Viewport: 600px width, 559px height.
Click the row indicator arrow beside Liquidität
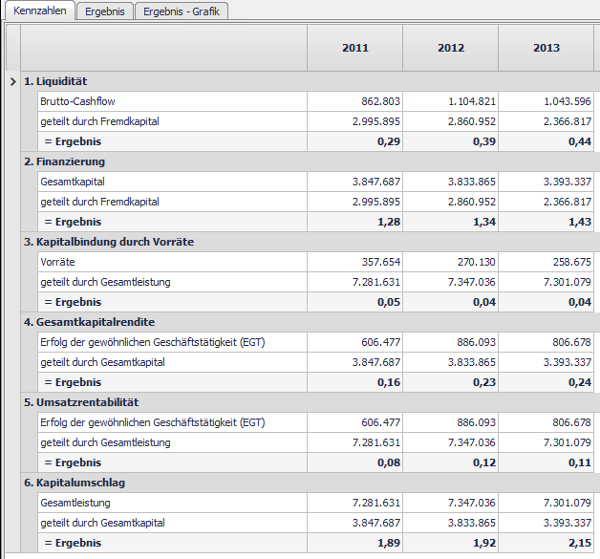click(13, 81)
